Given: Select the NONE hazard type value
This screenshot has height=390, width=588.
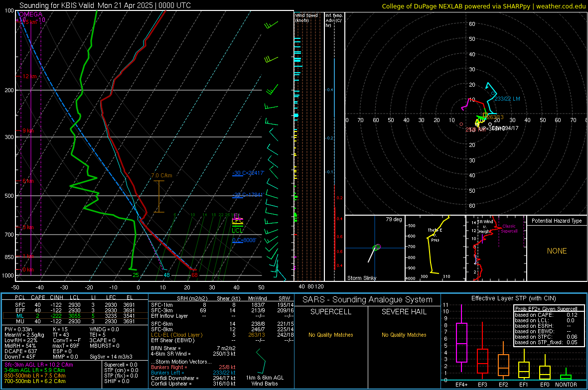Looking at the screenshot, I should click(x=557, y=251).
